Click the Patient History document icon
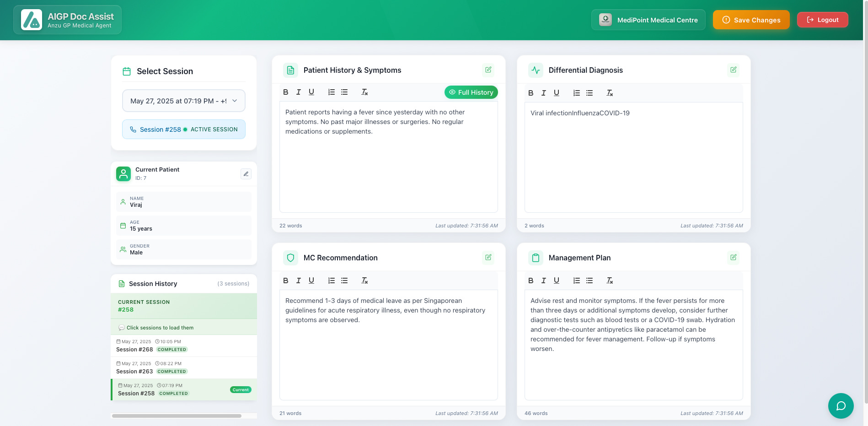 290,70
